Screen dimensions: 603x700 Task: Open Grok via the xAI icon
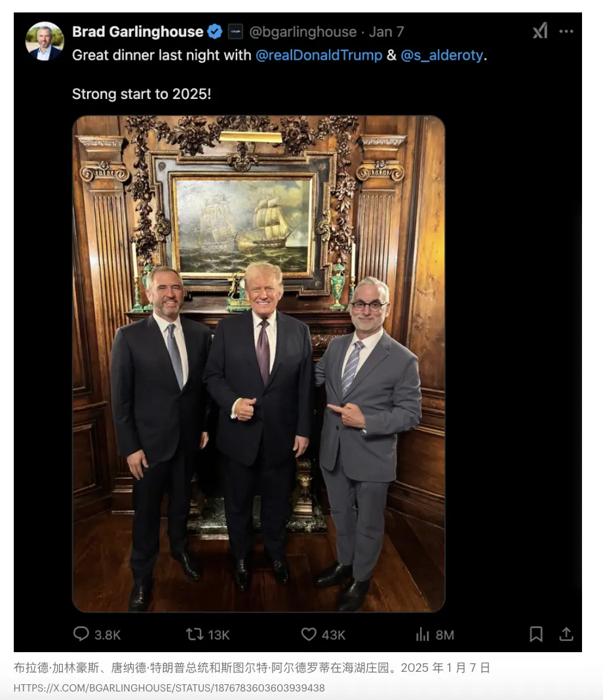(539, 30)
